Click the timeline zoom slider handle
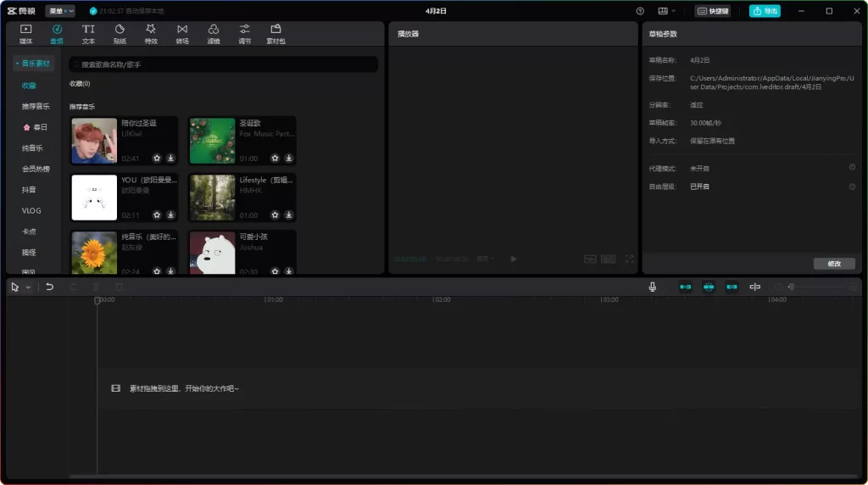The width and height of the screenshot is (868, 485). click(792, 287)
